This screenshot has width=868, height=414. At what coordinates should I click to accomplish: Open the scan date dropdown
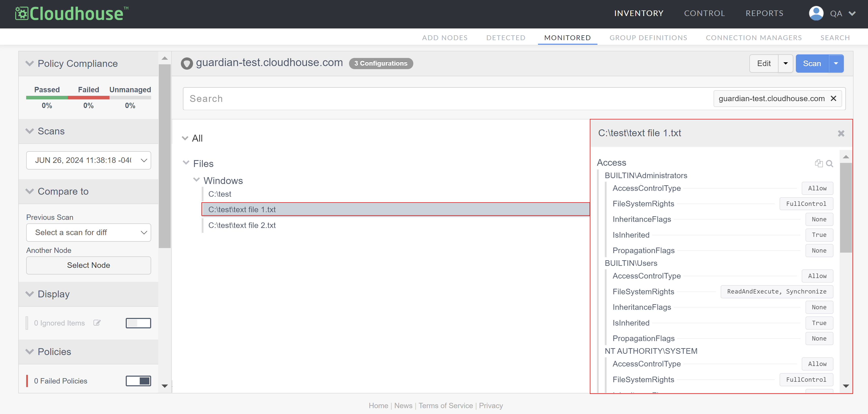pos(89,160)
